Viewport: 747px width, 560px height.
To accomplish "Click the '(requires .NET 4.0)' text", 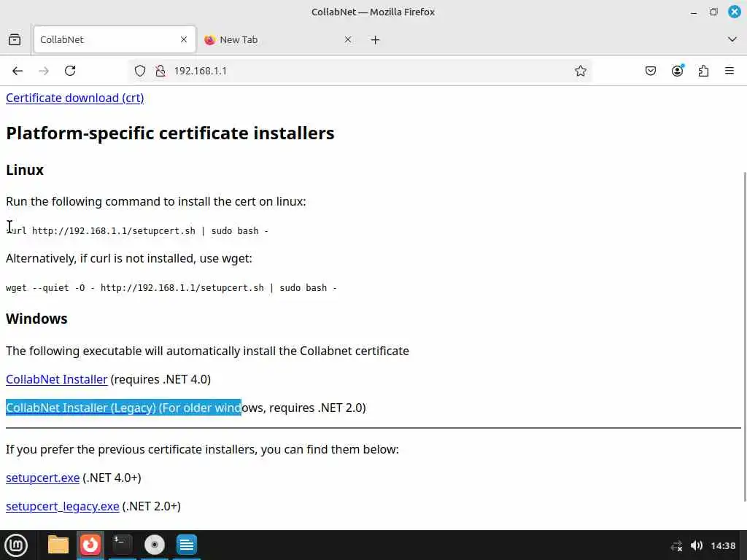I will 160,379.
